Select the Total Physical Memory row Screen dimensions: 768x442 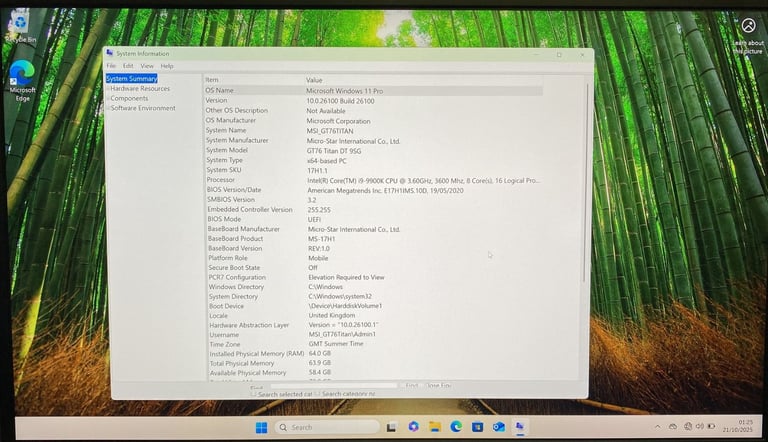pos(376,363)
